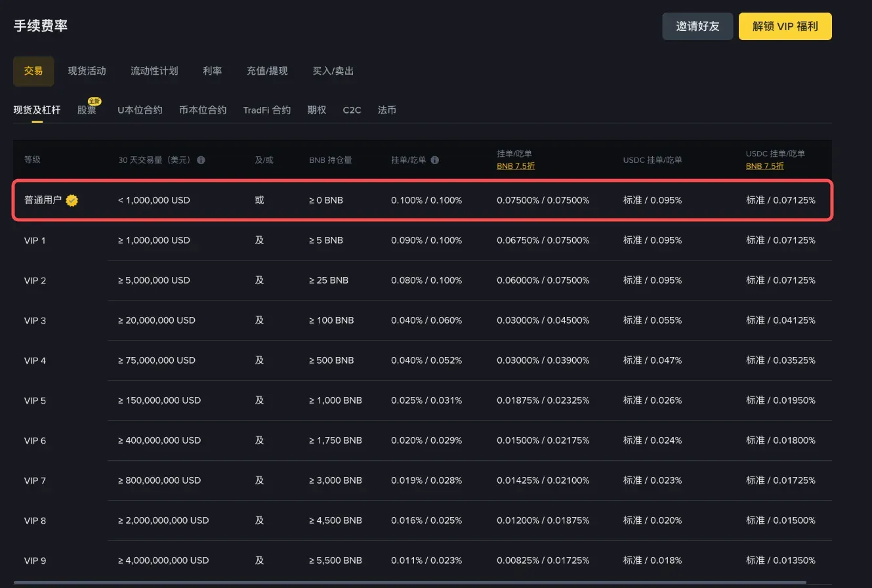
Task: Click the VIP 1 level cell
Action: click(35, 240)
